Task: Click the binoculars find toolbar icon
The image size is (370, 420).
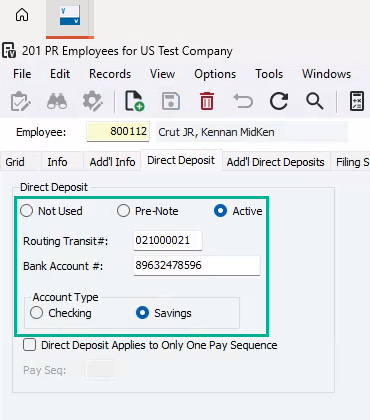Action: [x=57, y=101]
